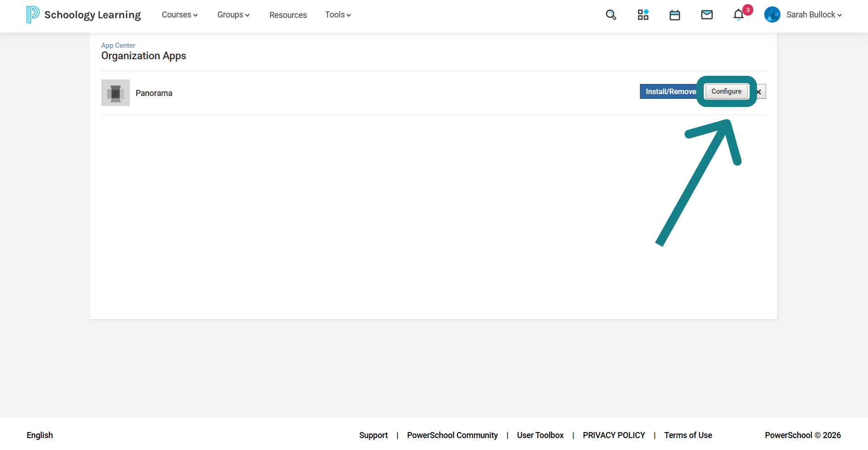The height and width of the screenshot is (450, 868).
Task: Expand the Groups dropdown menu
Action: pos(233,15)
